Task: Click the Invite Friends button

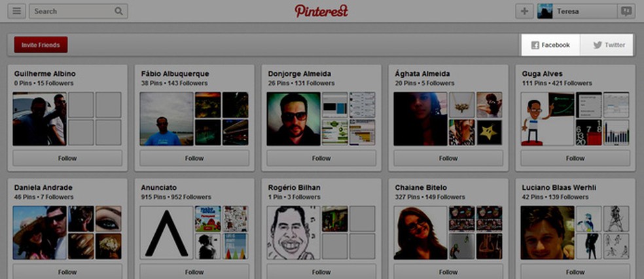Action: click(41, 45)
